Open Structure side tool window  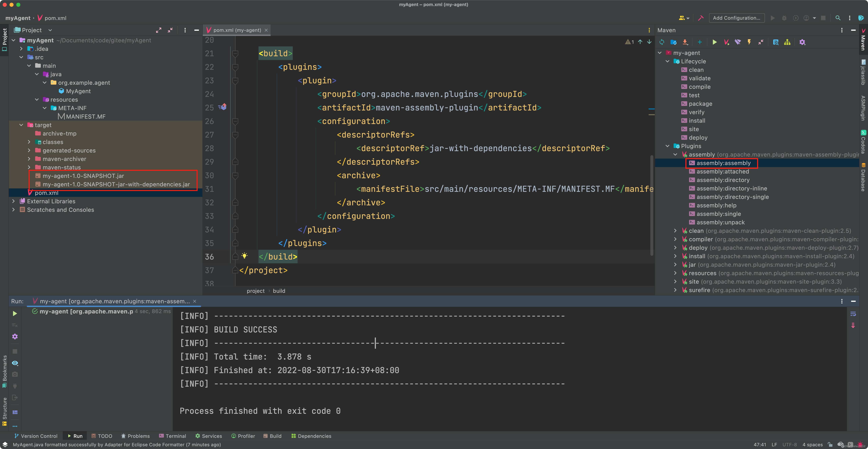[x=4, y=412]
